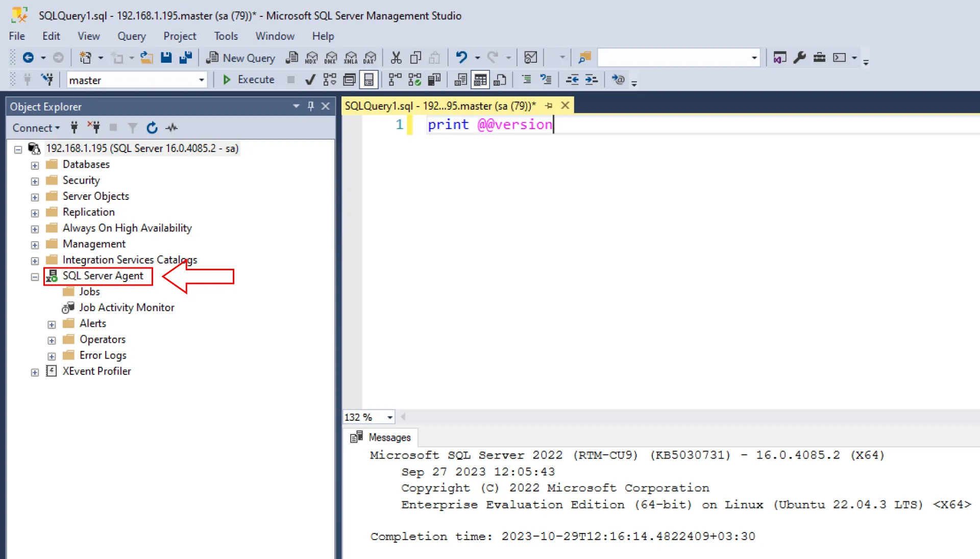
Task: Select the Job Activity Monitor item
Action: pos(127,307)
